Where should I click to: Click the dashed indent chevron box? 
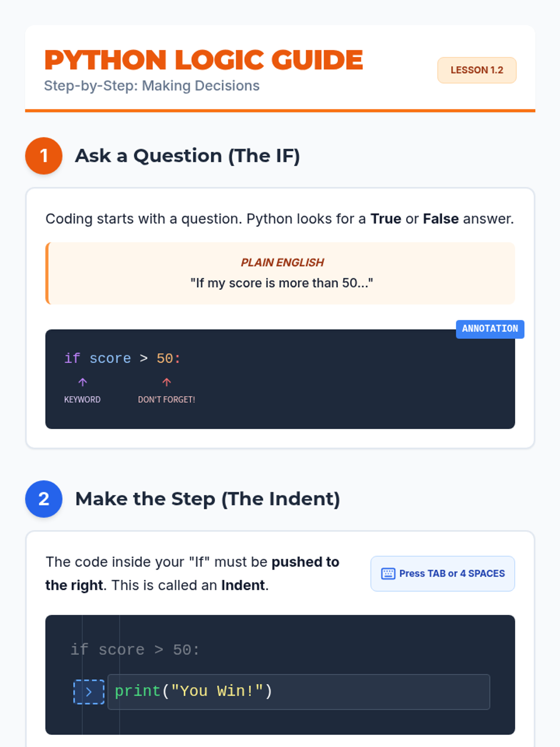89,691
